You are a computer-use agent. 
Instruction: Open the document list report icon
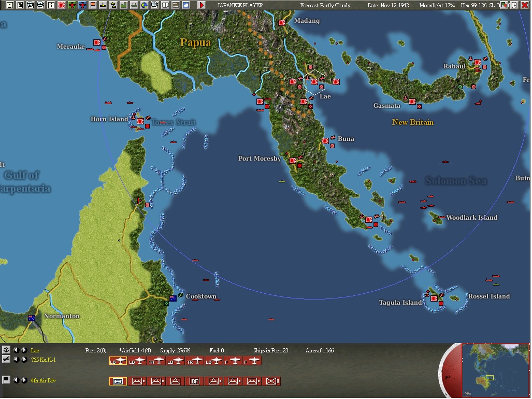point(20,5)
